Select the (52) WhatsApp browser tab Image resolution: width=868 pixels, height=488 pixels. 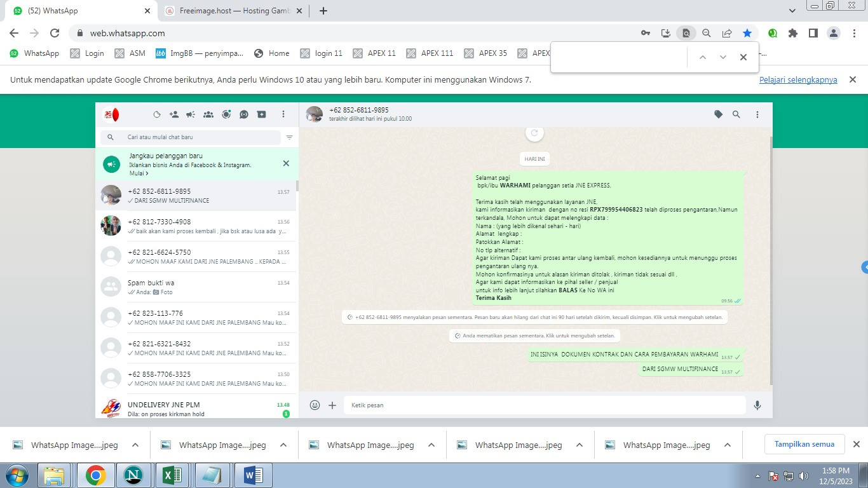click(81, 11)
